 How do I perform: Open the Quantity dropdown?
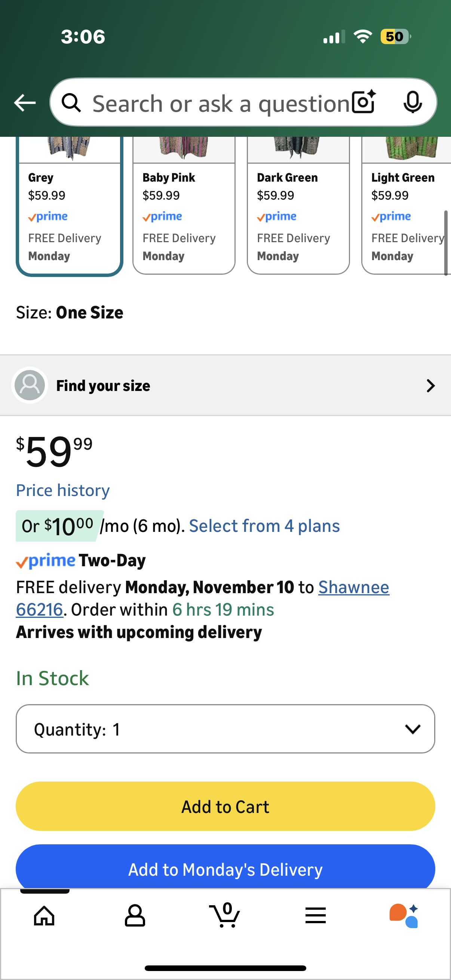click(225, 729)
